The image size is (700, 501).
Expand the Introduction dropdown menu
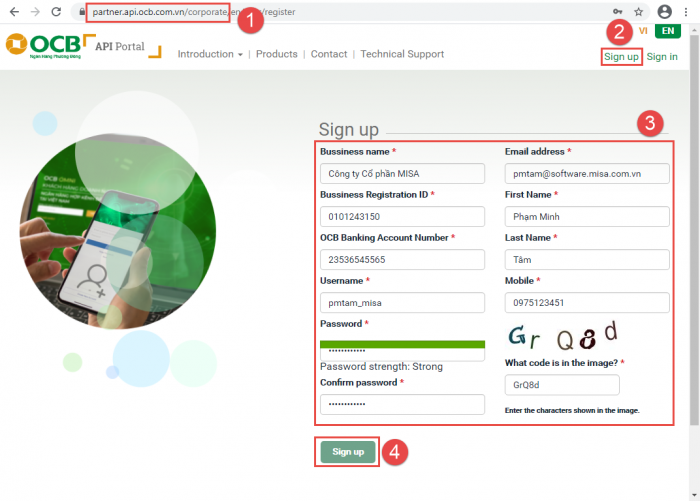(210, 54)
